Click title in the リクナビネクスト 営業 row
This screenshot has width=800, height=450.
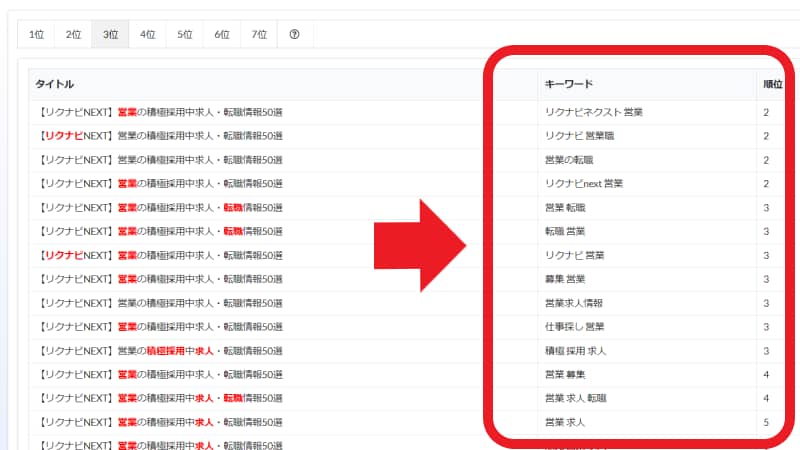(161, 112)
